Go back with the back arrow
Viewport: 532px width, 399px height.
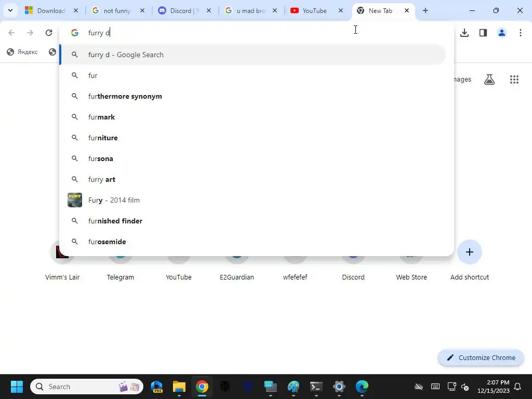point(11,33)
